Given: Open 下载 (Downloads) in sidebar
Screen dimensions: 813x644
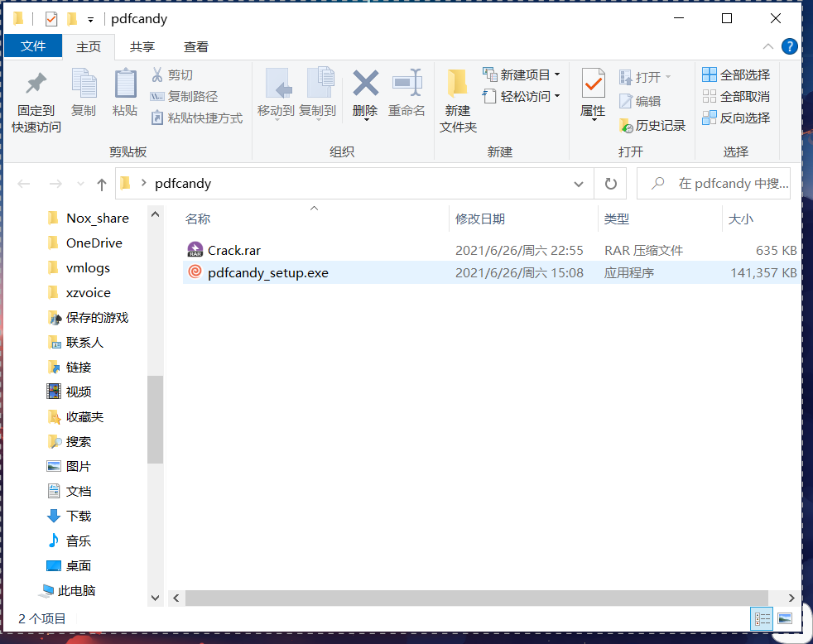Looking at the screenshot, I should pyautogui.click(x=70, y=517).
